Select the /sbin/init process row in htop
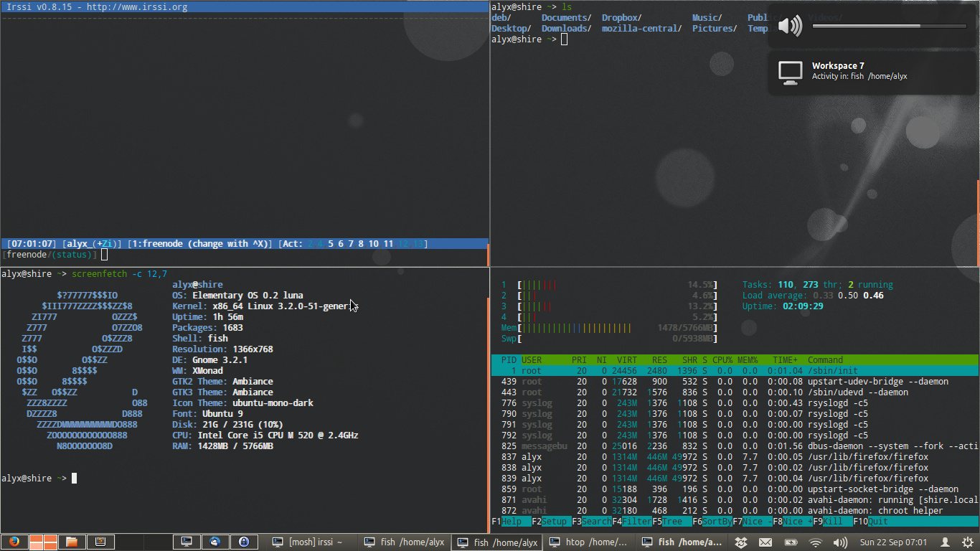980x551 pixels. (x=717, y=370)
